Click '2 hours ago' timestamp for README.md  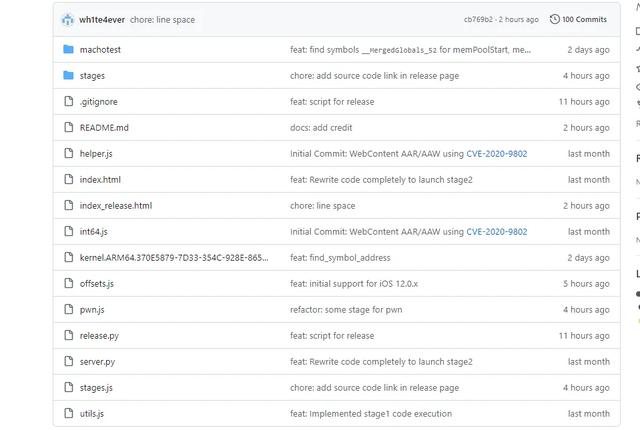586,128
